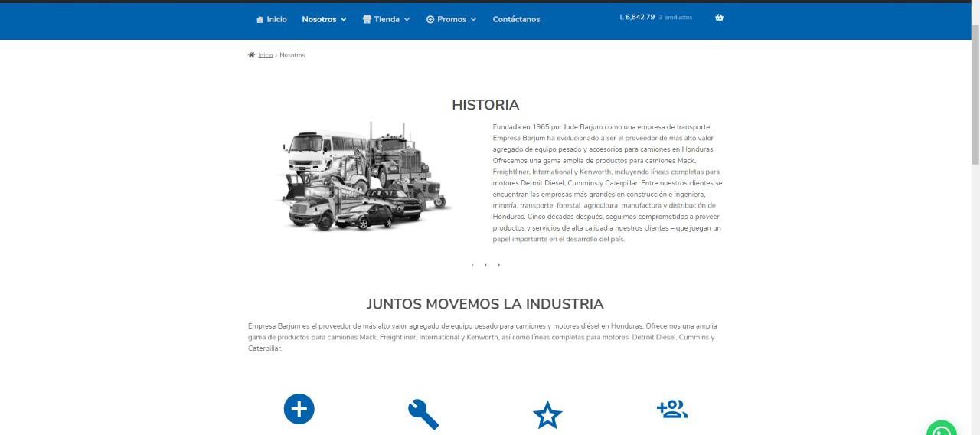Click the blue star outline icon
The width and height of the screenshot is (980, 435).
point(547,414)
